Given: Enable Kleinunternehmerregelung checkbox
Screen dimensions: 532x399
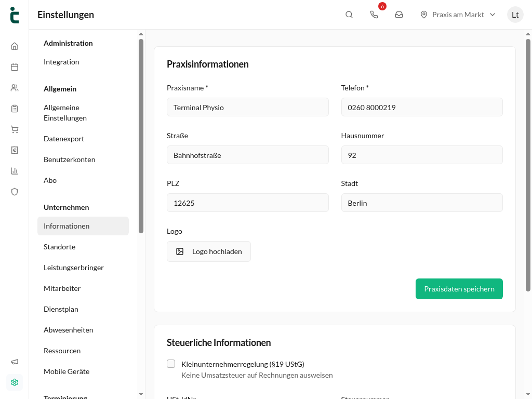Looking at the screenshot, I should (171, 364).
